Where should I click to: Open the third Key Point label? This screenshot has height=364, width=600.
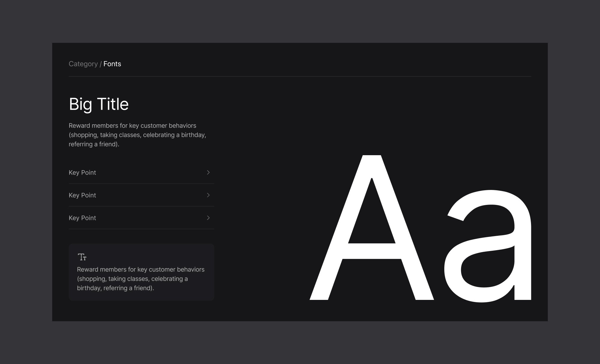click(x=82, y=218)
